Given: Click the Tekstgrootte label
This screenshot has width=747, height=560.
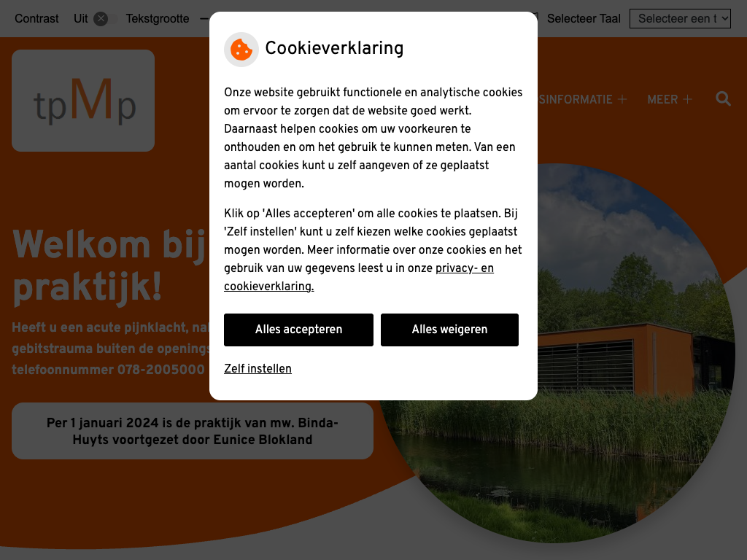Looking at the screenshot, I should (158, 18).
